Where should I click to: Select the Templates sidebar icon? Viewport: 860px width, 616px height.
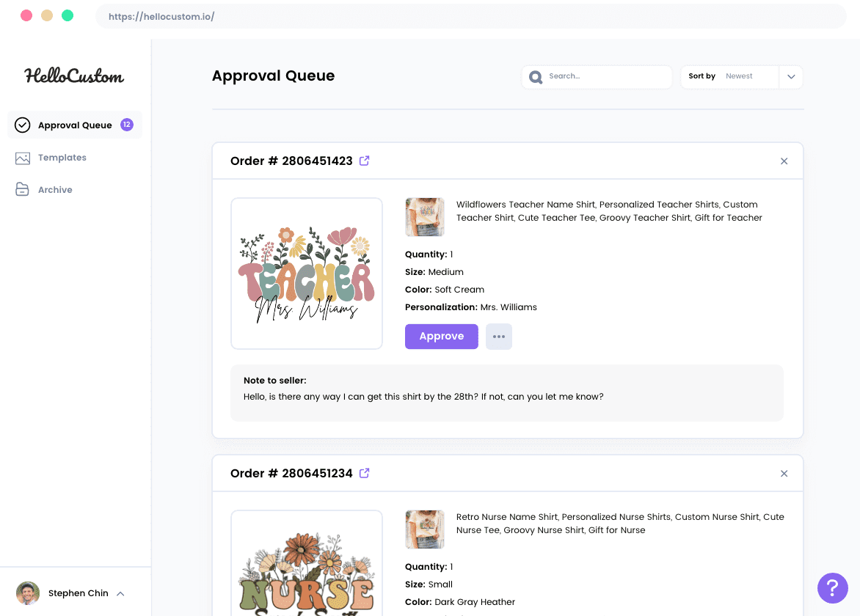click(23, 157)
